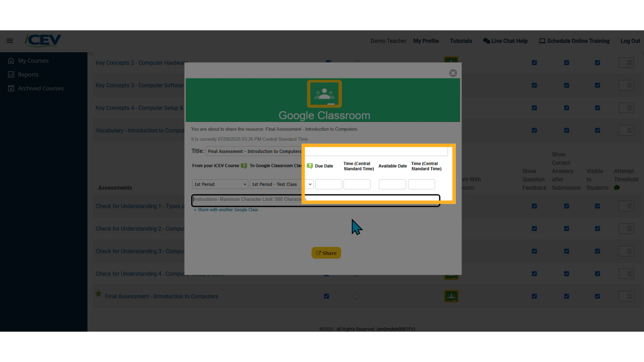Open the 1st Period - Test Class dropdown
Screen dimensions: 644x362
coord(282,184)
